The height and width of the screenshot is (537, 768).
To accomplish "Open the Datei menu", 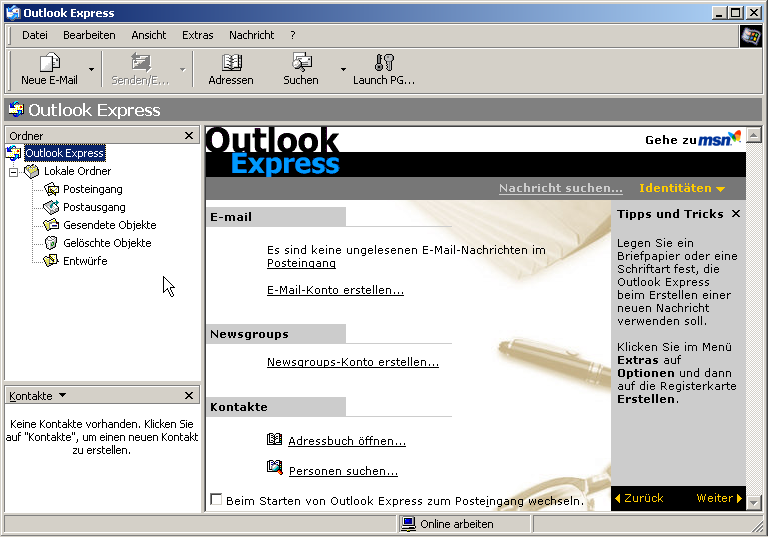I will (x=35, y=35).
